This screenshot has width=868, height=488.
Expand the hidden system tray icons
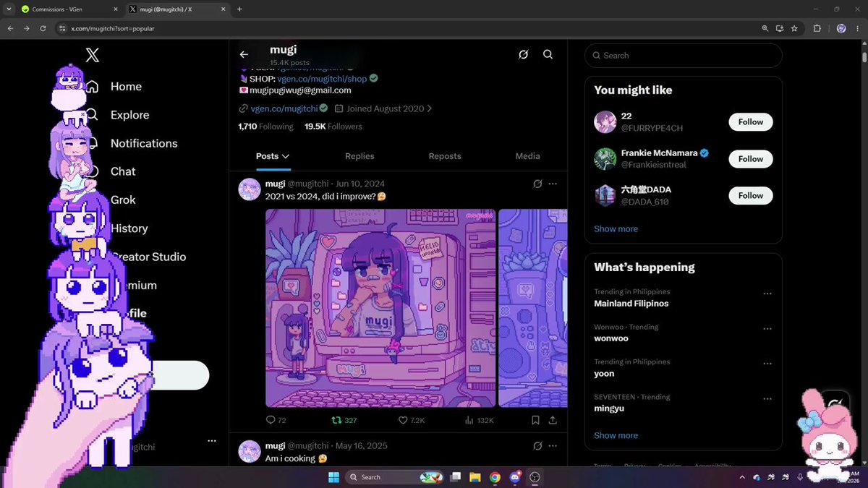[x=741, y=477]
